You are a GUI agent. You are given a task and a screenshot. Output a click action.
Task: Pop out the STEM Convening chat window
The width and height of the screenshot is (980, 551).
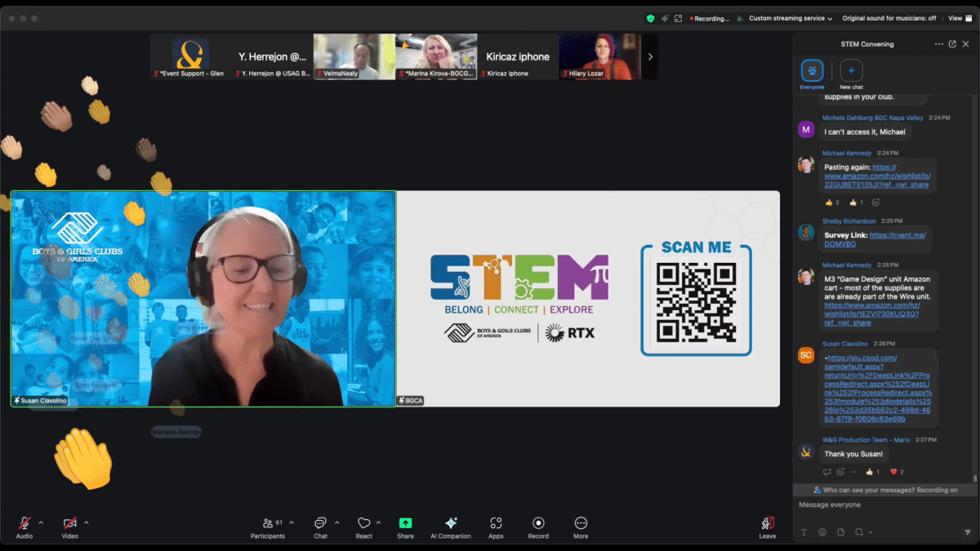(x=952, y=44)
